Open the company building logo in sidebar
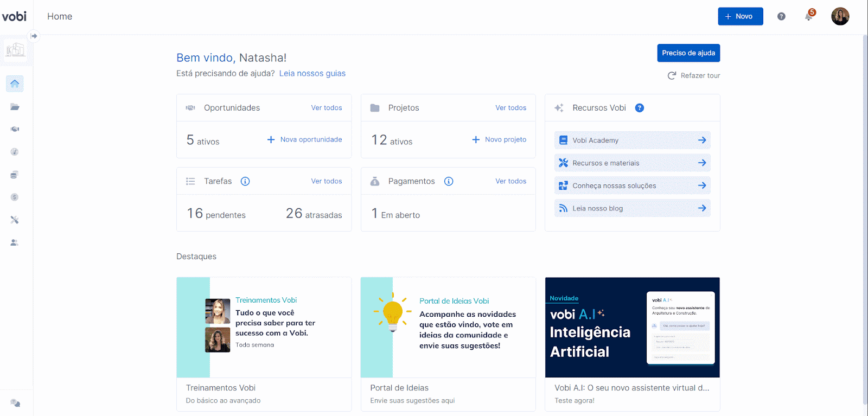Screen dimensions: 868x416 point(15,50)
